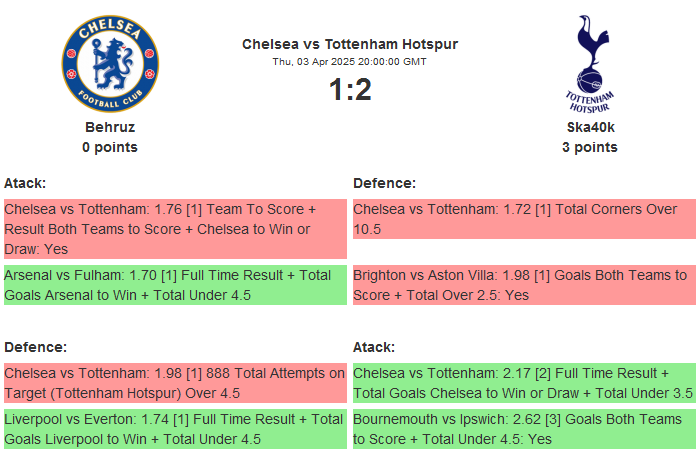Click the top right Defence heading
The image size is (700, 460).
click(x=384, y=183)
